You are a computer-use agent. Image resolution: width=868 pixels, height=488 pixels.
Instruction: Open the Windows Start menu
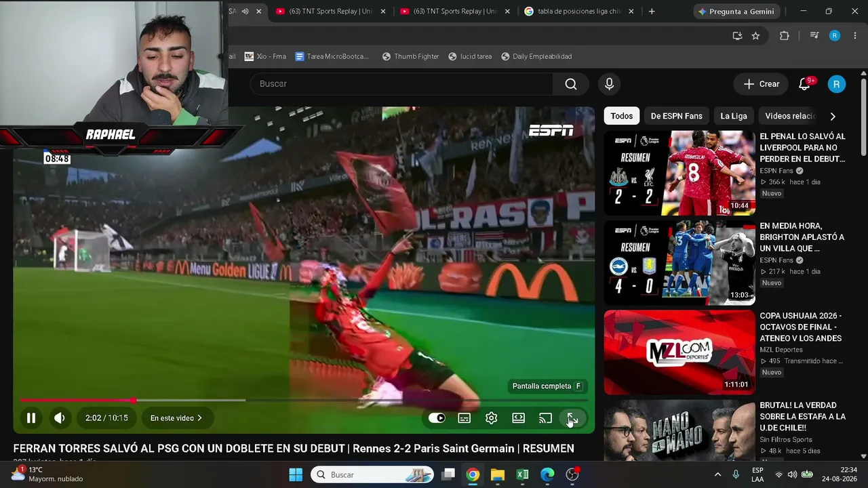coord(296,474)
